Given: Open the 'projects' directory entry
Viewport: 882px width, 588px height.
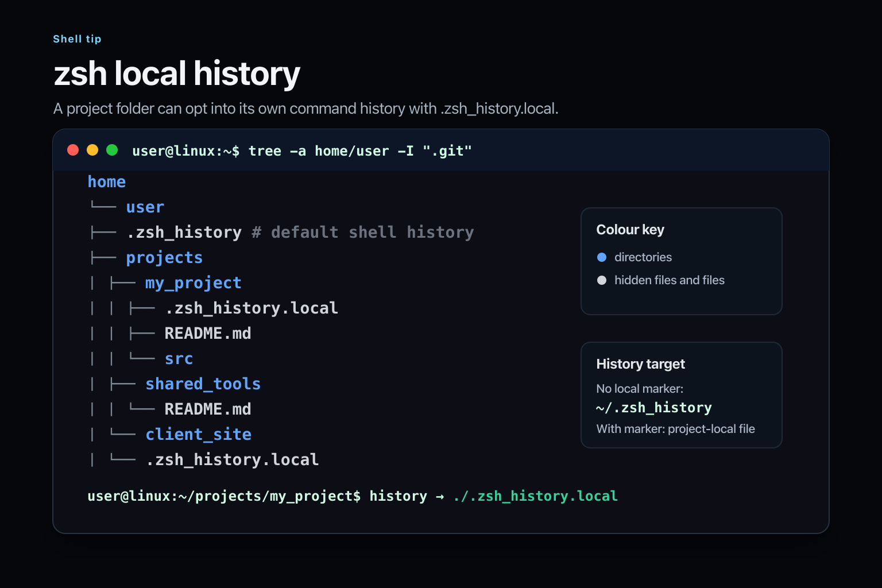Looking at the screenshot, I should [x=164, y=258].
